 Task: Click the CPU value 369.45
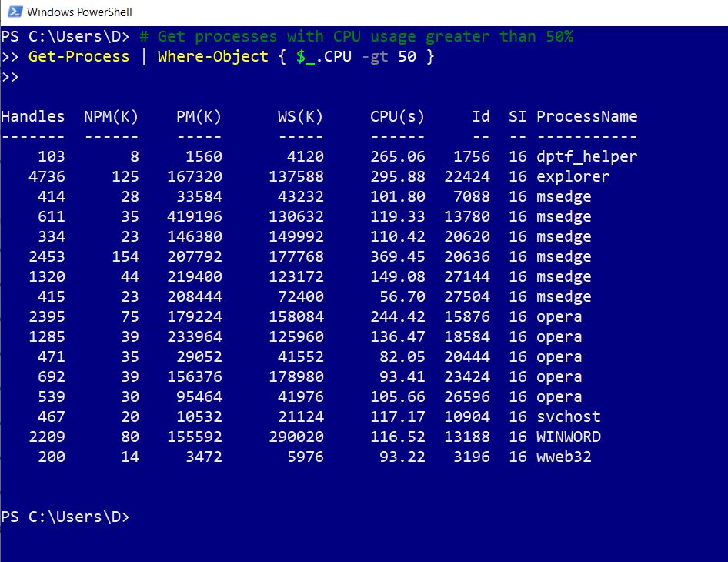pos(397,257)
